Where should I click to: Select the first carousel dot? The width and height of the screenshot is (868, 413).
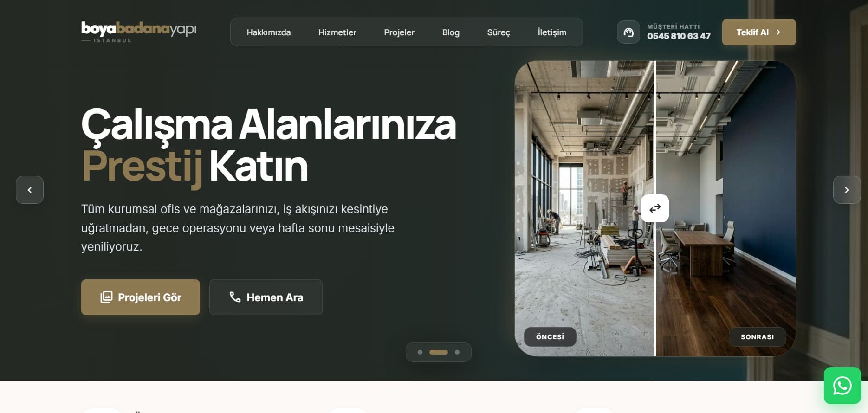pos(420,352)
